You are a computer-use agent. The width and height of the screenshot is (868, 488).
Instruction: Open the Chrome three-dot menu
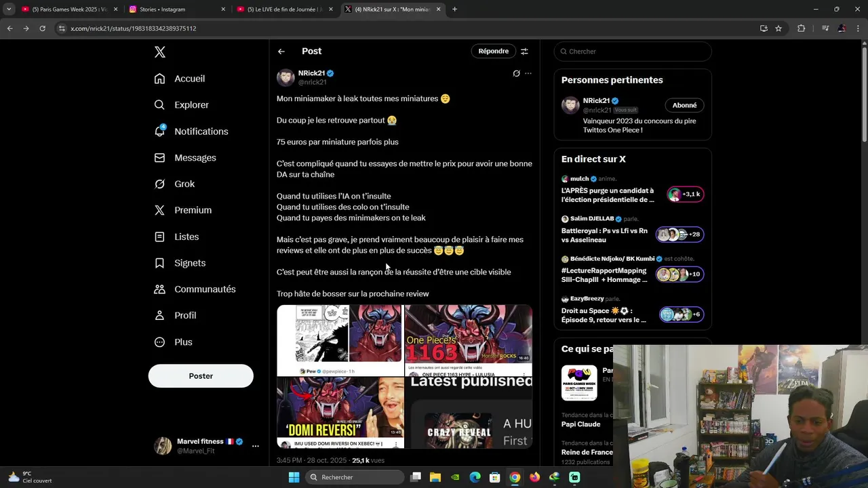pyautogui.click(x=858, y=28)
